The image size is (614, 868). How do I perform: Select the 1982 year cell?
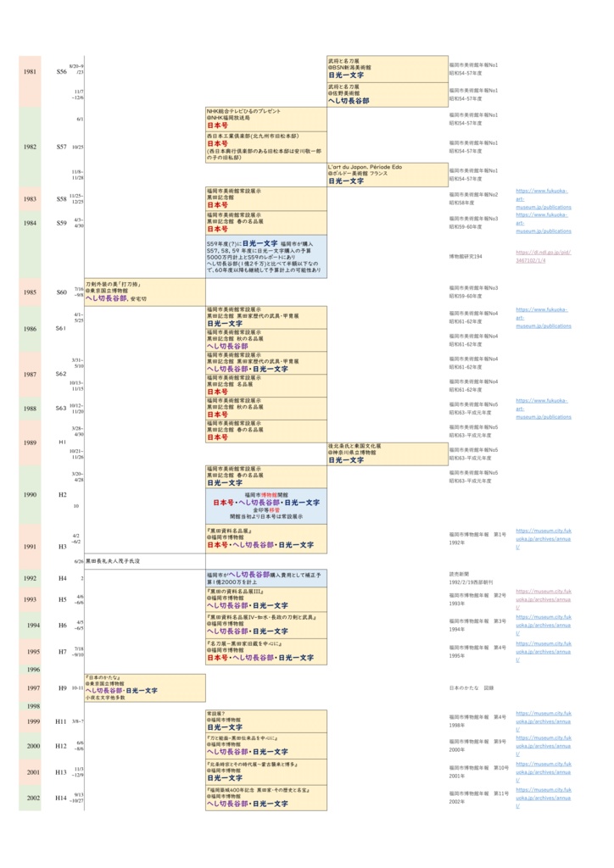click(x=30, y=147)
